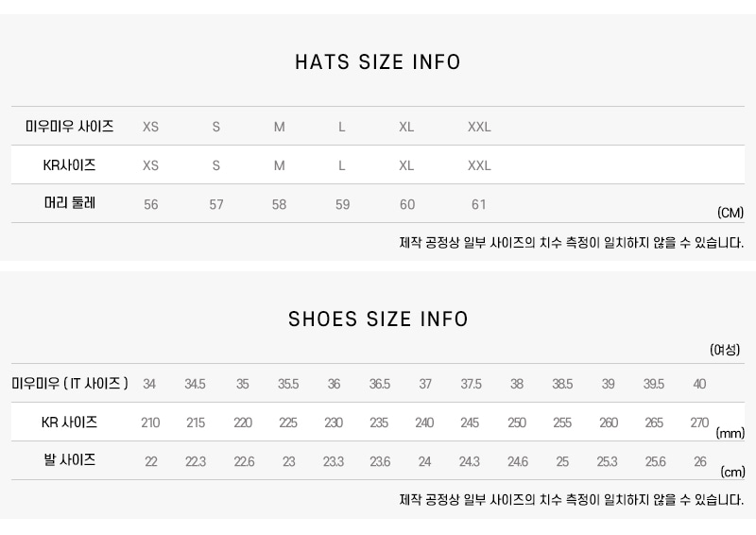
Task: Click the (여성) label above shoes table
Action: (x=725, y=350)
